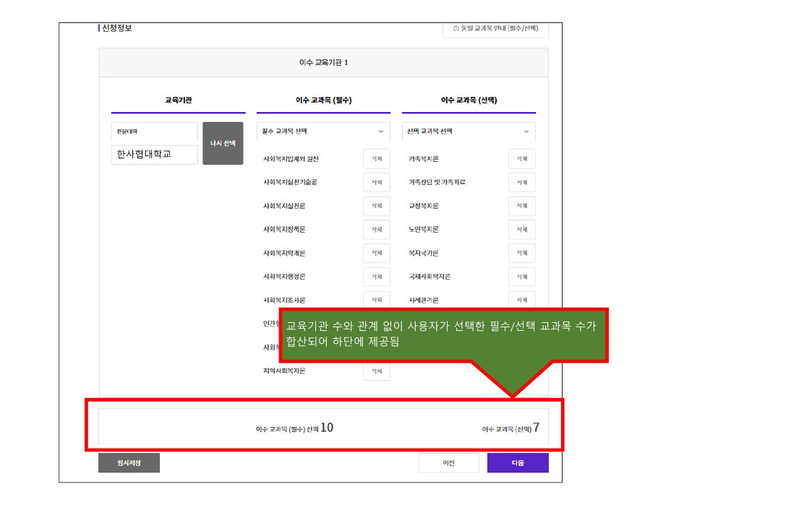Click the 사회복지정책론 course name

tap(284, 229)
